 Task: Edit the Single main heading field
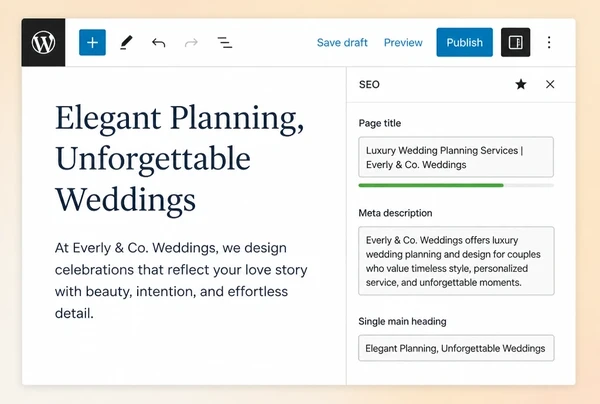tap(456, 348)
